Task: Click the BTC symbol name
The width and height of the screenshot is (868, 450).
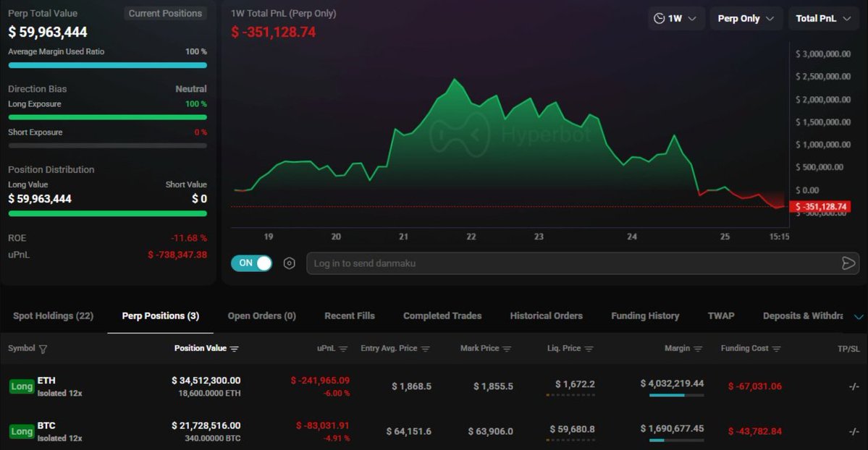Action: 46,425
